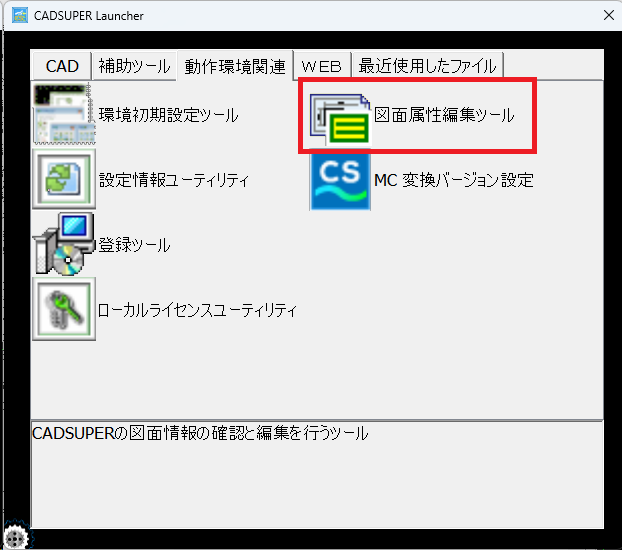622x550 pixels.
Task: Open the 登録ツール computer icon
Action: (64, 244)
